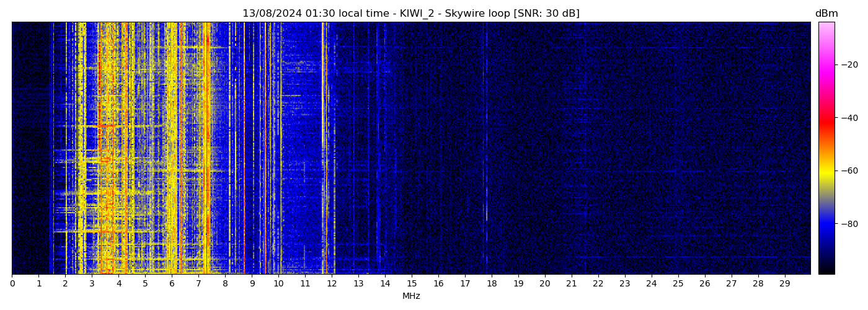The width and height of the screenshot is (868, 310).
Task: Select the 10 MHz axis tick label
Action: pyautogui.click(x=278, y=283)
